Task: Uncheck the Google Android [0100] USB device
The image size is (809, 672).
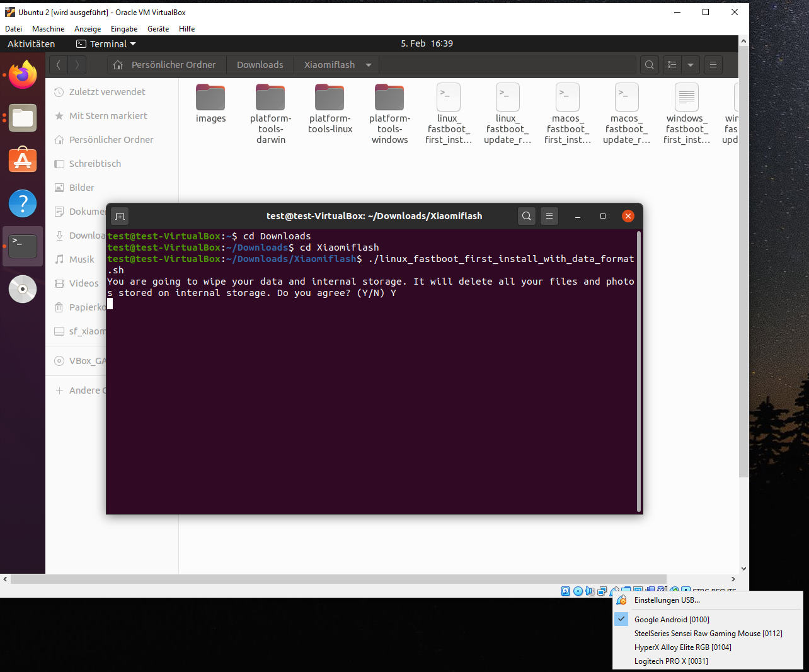Action: coord(708,619)
